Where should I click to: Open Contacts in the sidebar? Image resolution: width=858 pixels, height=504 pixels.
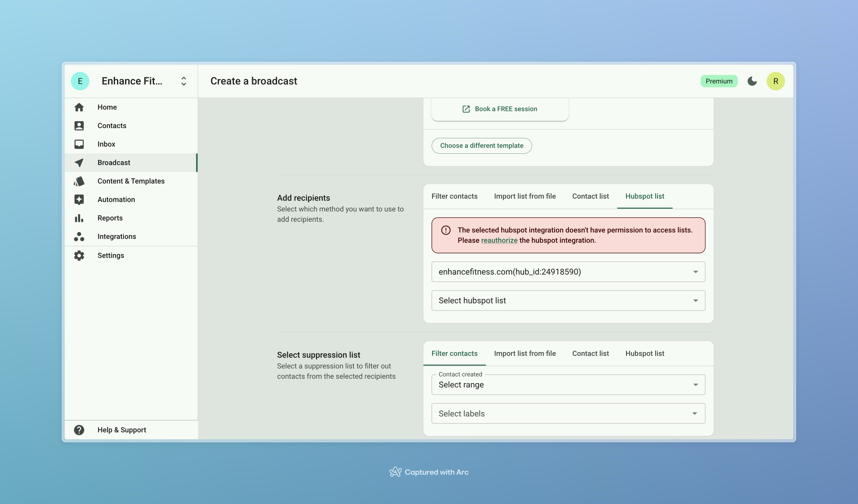point(131,126)
